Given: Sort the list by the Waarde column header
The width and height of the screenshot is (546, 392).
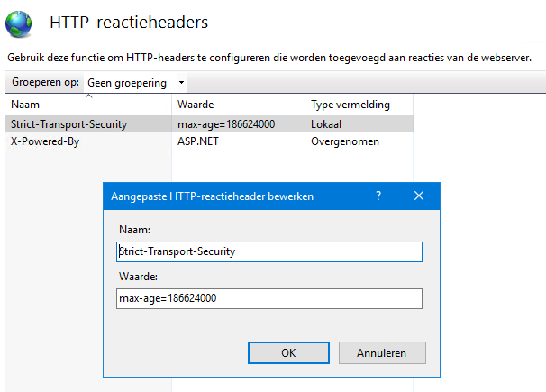Looking at the screenshot, I should point(238,105).
